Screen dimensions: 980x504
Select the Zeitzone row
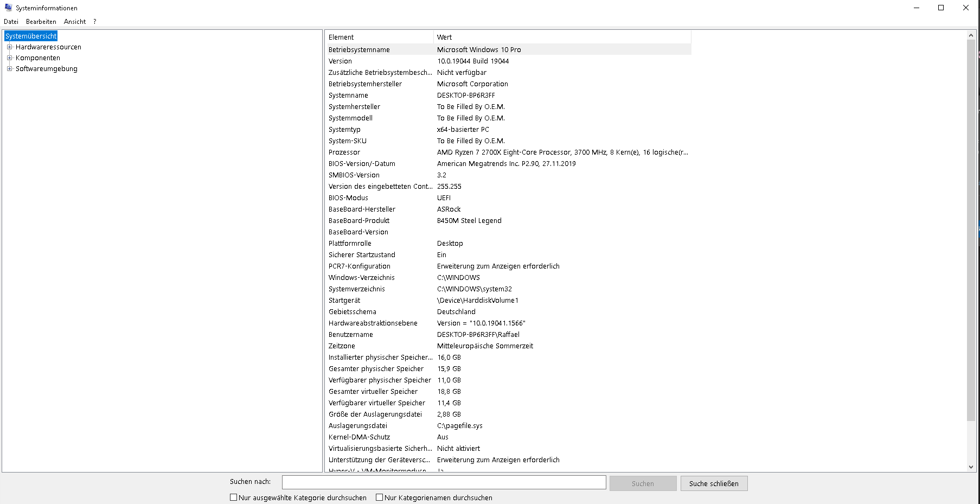508,346
